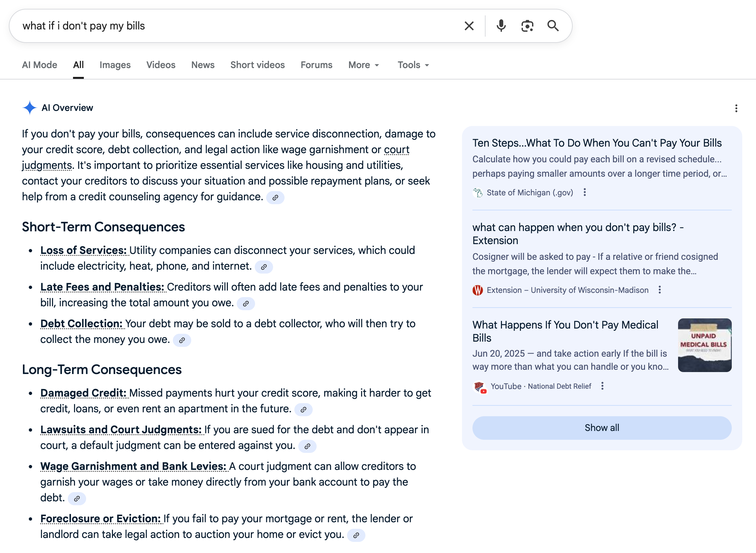Image resolution: width=756 pixels, height=553 pixels.
Task: Open three-dot menu beside University of Wisconsin-Madison
Action: (x=659, y=290)
